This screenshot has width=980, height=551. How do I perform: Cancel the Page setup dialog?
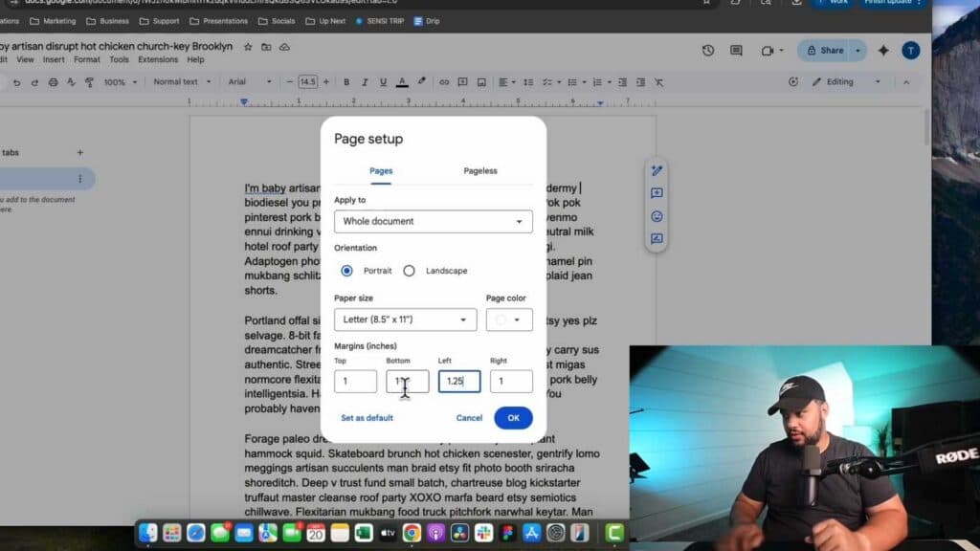[x=469, y=418]
